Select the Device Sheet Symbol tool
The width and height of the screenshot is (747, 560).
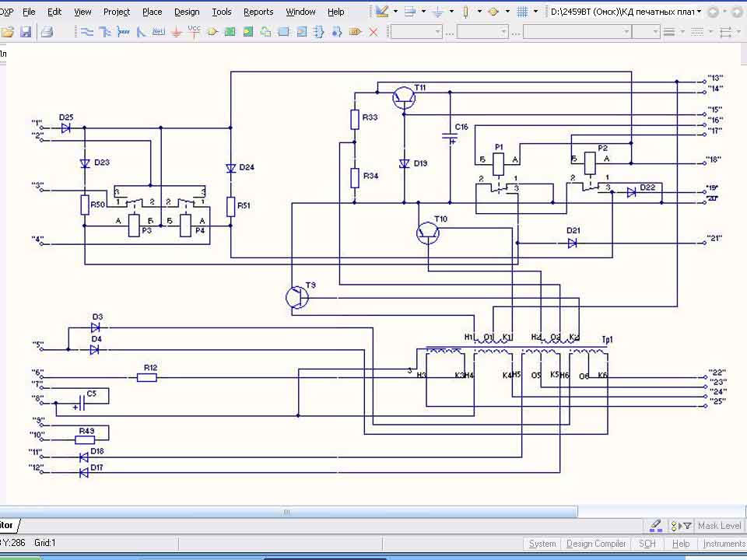(266, 32)
